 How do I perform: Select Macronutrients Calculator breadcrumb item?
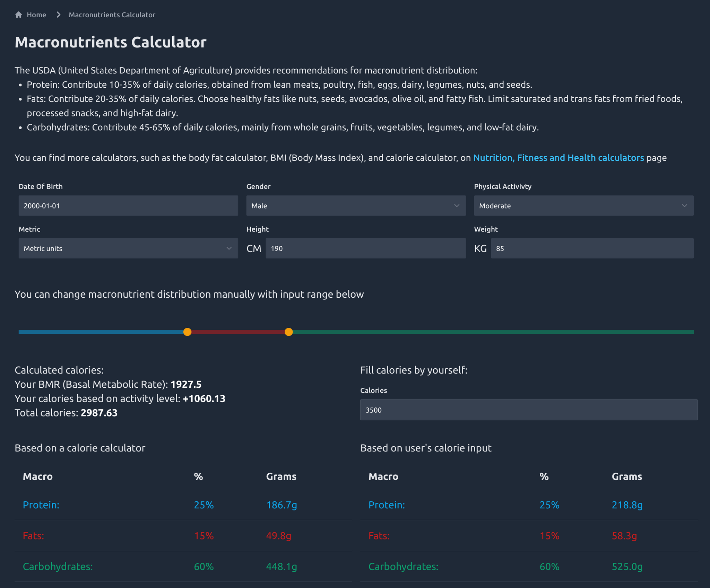coord(112,15)
